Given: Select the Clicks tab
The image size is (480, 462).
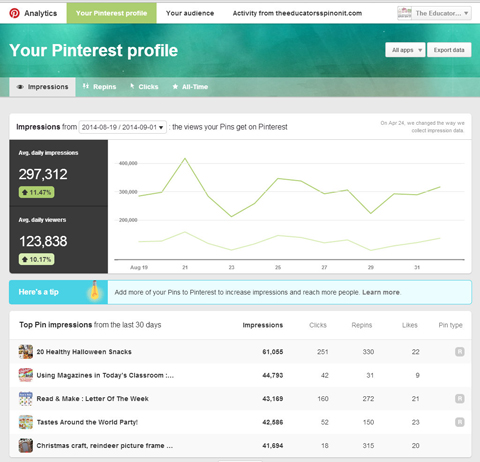Looking at the screenshot, I should point(144,87).
